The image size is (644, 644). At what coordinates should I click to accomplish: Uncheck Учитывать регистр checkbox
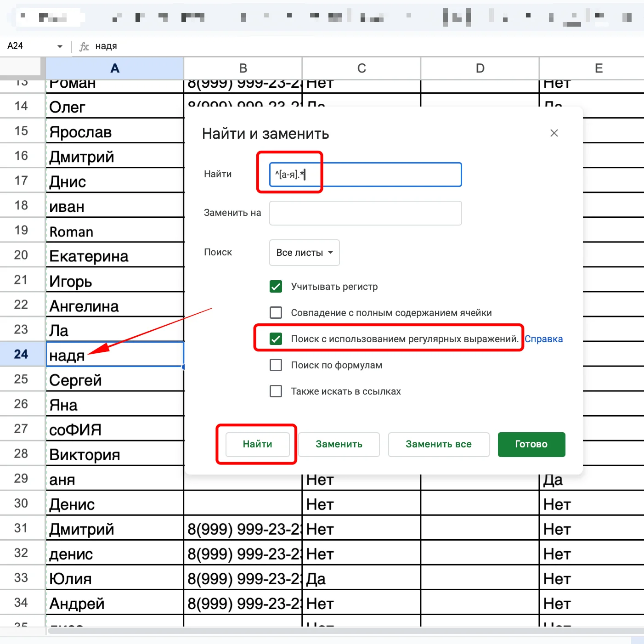pyautogui.click(x=276, y=287)
